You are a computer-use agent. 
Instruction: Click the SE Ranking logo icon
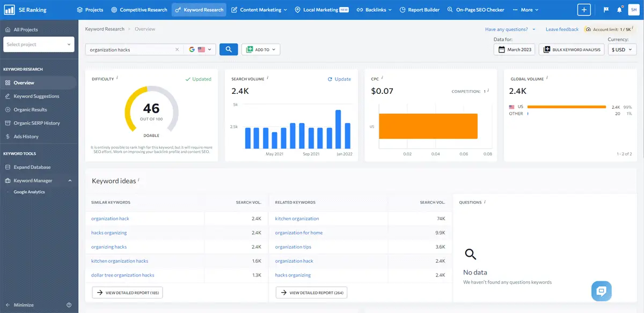[x=9, y=10]
